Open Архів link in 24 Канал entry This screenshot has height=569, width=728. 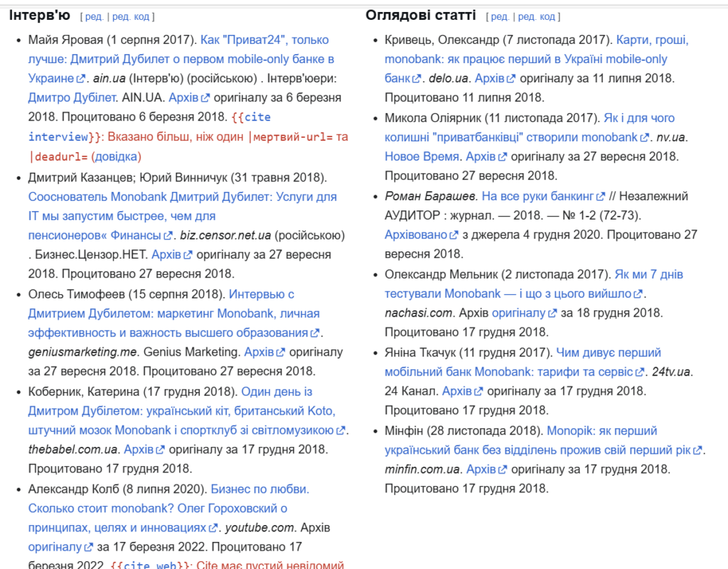462,391
